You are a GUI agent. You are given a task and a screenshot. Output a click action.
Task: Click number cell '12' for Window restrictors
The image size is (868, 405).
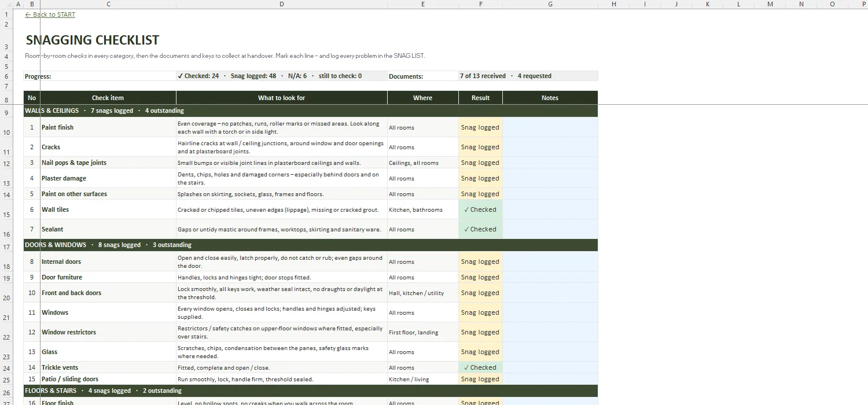click(x=32, y=332)
